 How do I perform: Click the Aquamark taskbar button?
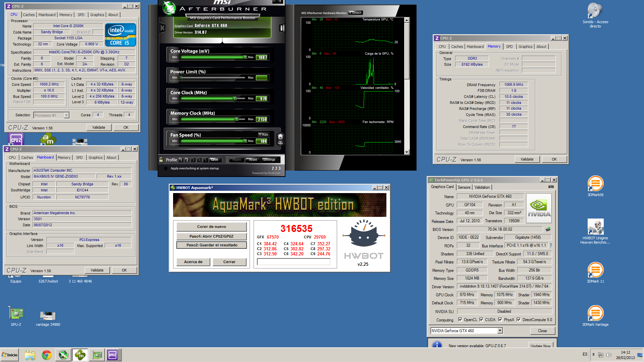coord(80,355)
